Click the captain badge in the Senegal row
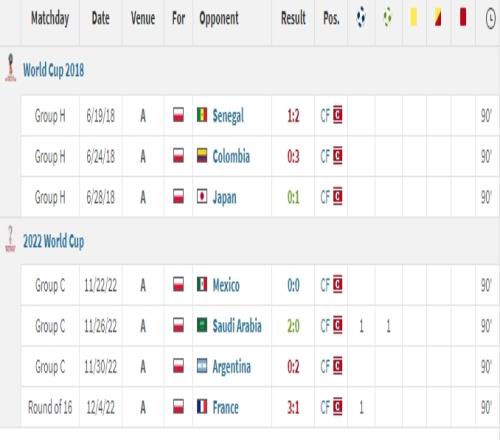 (x=338, y=115)
